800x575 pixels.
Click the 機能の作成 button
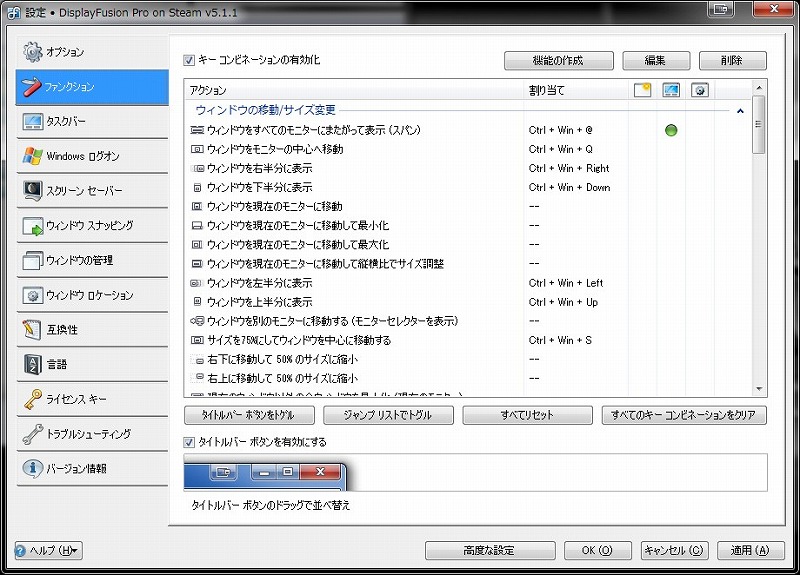(559, 61)
